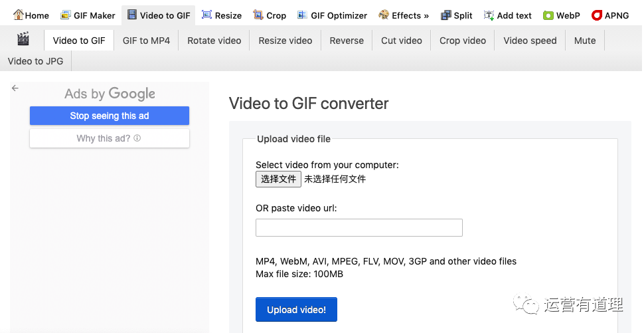Open GIF Maker via its icon
The height and width of the screenshot is (333, 644).
(65, 15)
